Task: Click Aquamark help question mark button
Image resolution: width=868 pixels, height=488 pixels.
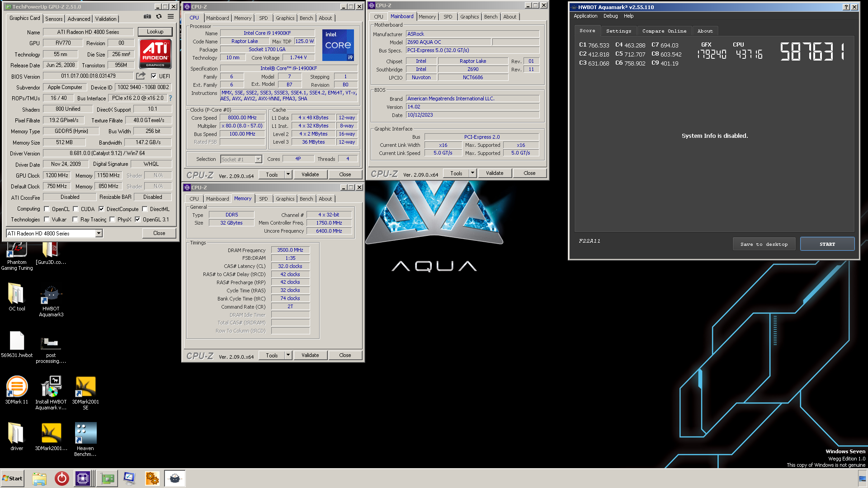Action: pos(846,7)
